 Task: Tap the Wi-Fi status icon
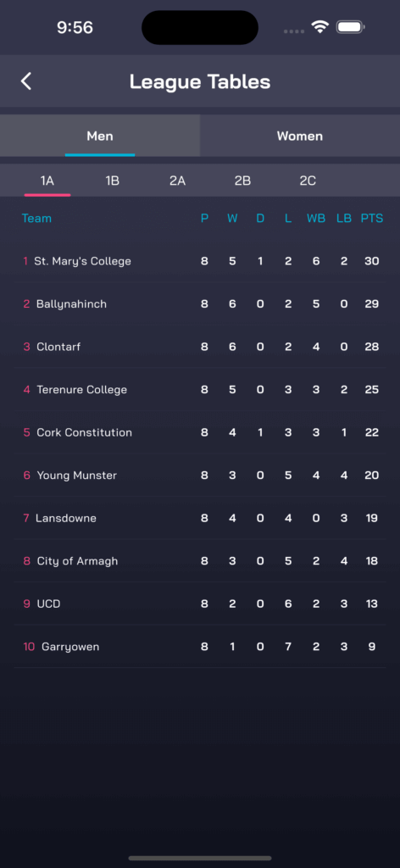coord(319,26)
